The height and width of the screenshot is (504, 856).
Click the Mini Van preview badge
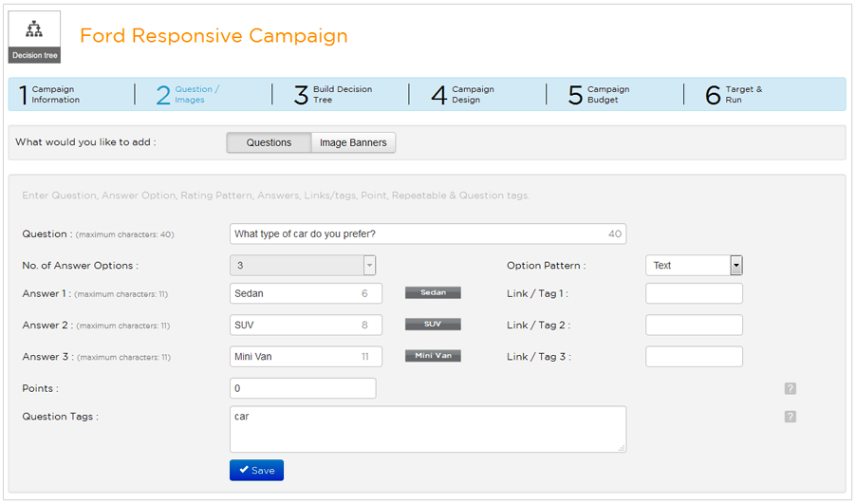(433, 356)
